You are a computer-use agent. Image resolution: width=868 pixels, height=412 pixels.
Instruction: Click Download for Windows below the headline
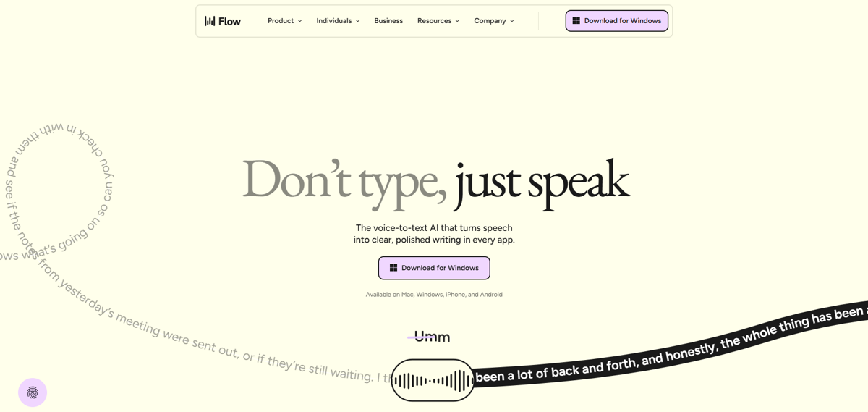pyautogui.click(x=434, y=268)
